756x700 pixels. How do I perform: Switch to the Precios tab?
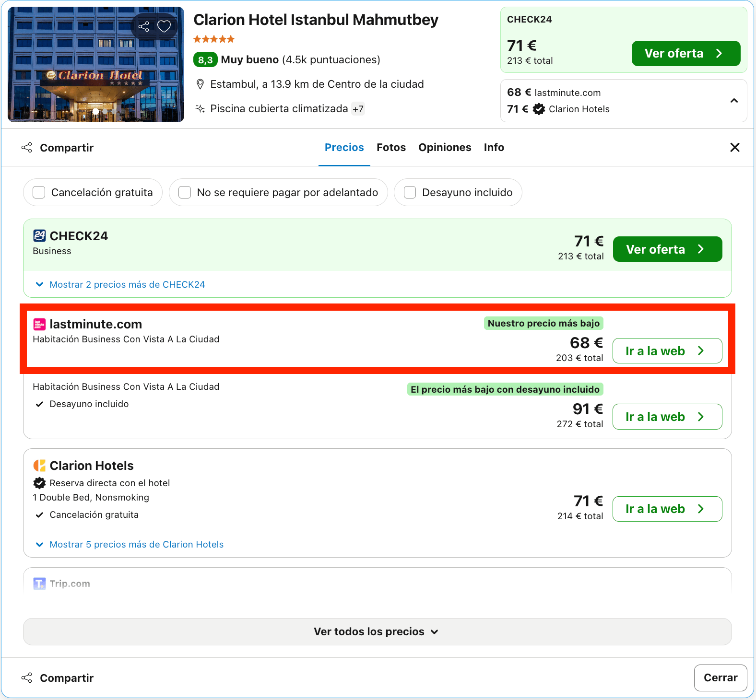coord(344,148)
